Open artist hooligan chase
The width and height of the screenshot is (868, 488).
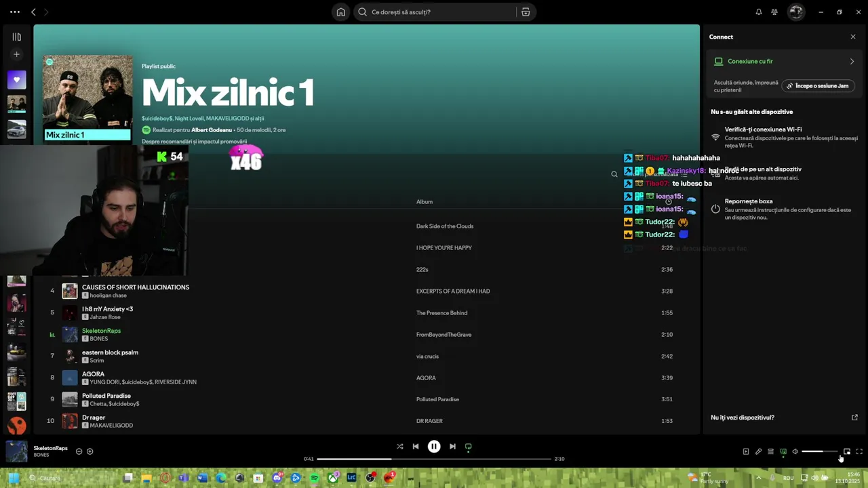[108, 296]
